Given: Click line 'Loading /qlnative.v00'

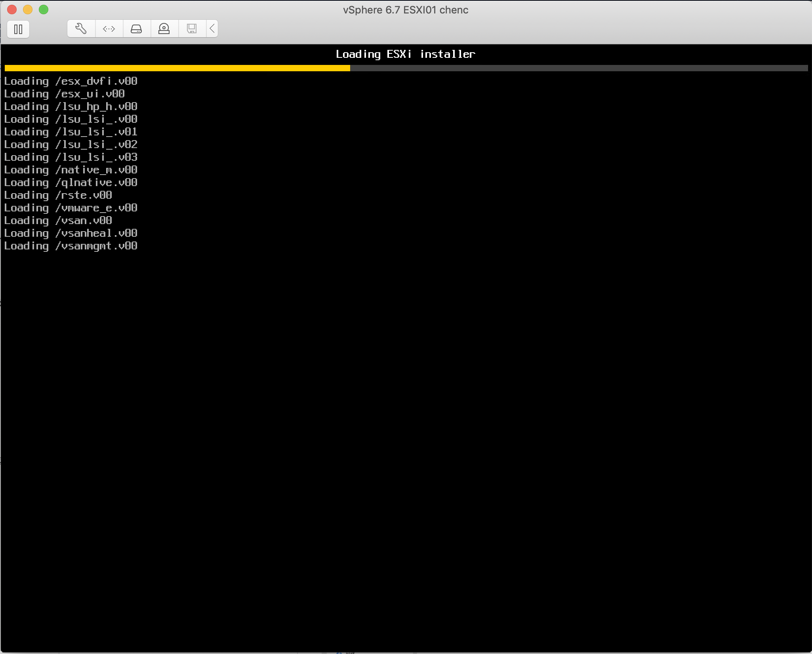Looking at the screenshot, I should point(71,183).
